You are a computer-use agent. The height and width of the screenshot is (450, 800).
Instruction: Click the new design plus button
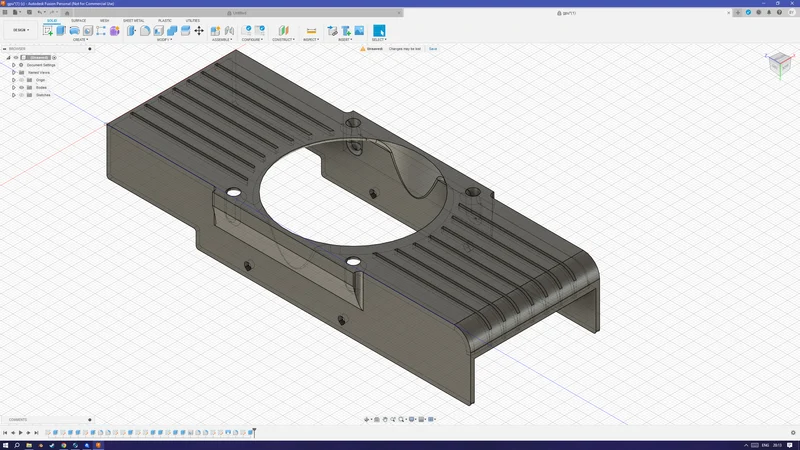pyautogui.click(x=738, y=13)
